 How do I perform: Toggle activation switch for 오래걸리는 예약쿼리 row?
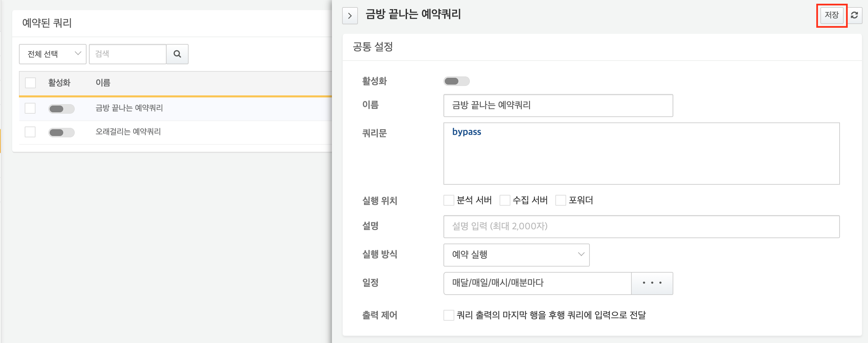61,132
